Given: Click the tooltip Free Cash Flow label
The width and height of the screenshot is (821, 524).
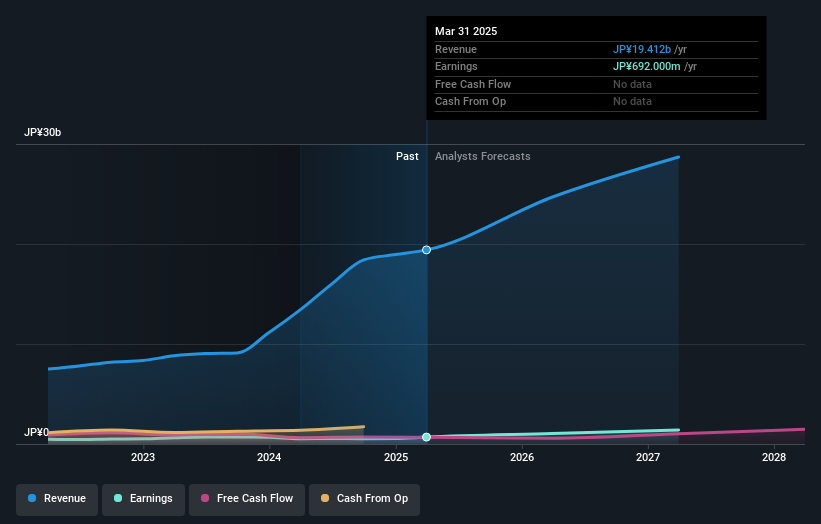Looking at the screenshot, I should point(473,84).
